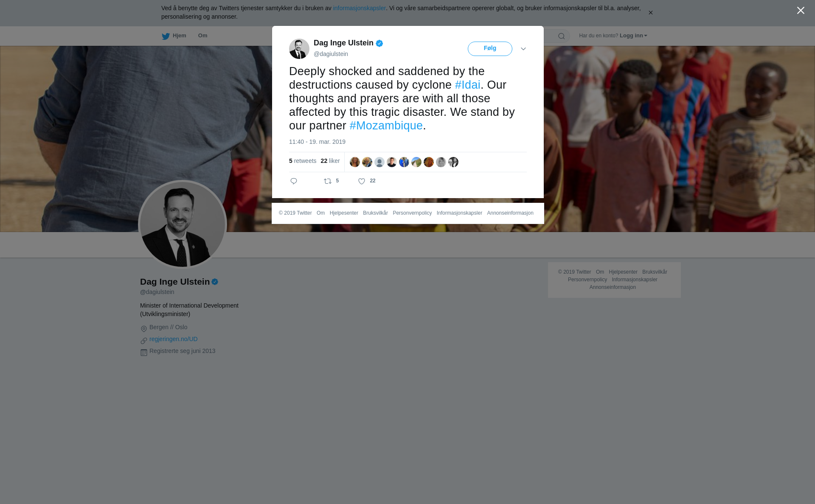
Task: Visit the regjeringen.no/UD profile link
Action: coord(173,339)
